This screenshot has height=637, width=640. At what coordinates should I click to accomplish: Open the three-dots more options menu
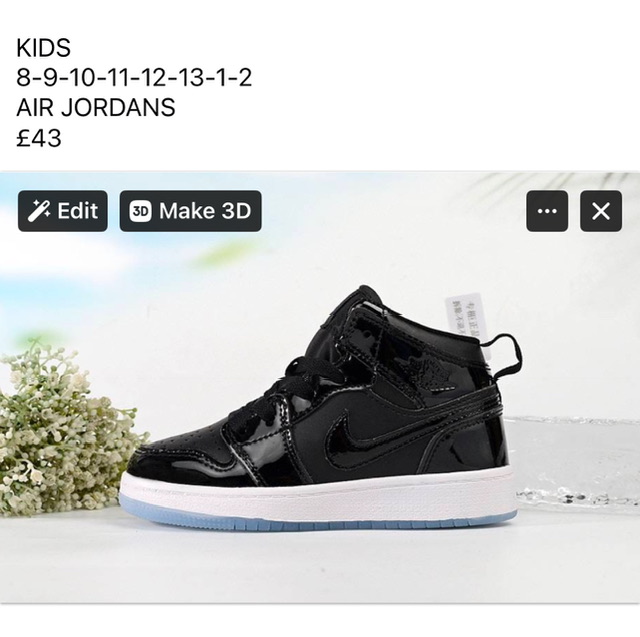pos(547,211)
